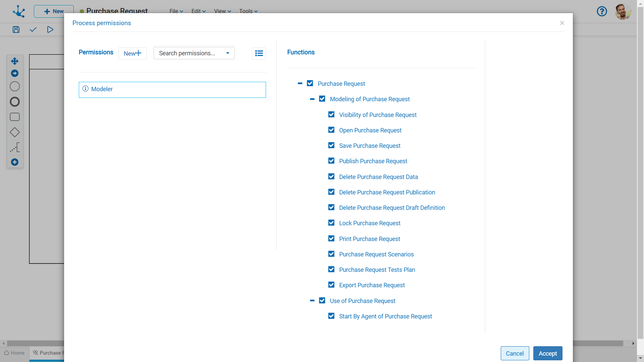
Task: Collapse the Modeling of Purchase Request node
Action: pyautogui.click(x=312, y=99)
